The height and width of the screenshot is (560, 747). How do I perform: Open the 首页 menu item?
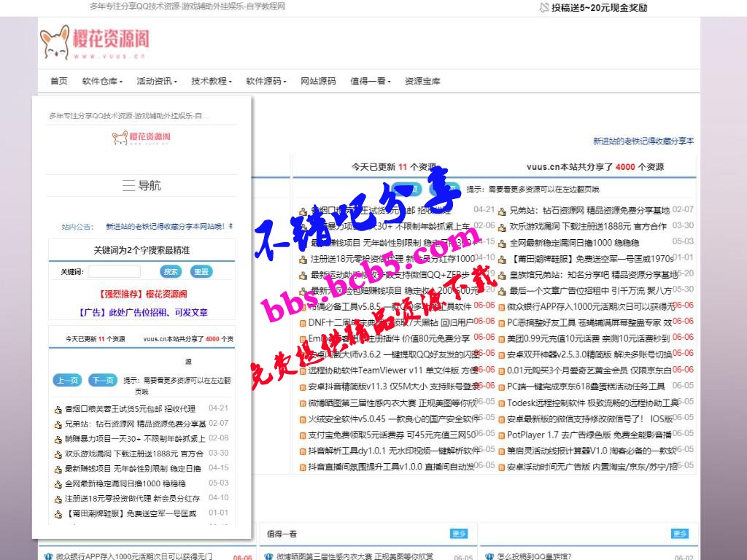(59, 81)
